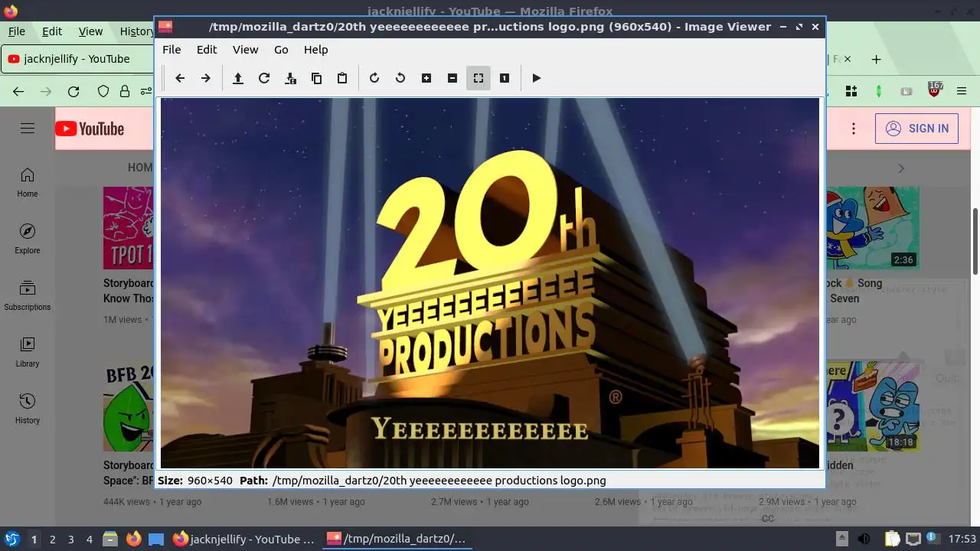Open the Help menu in Image Viewer

pyautogui.click(x=315, y=50)
